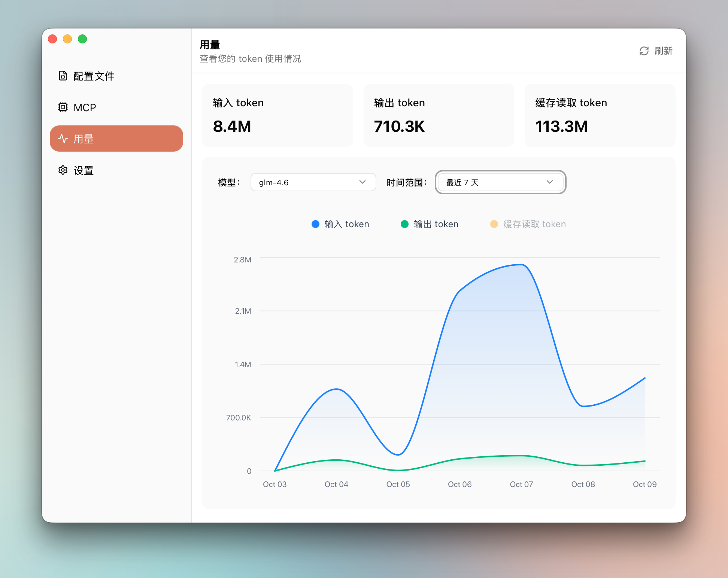The width and height of the screenshot is (728, 578).
Task: Enable 缓存读取 token series in legend
Action: pos(534,224)
